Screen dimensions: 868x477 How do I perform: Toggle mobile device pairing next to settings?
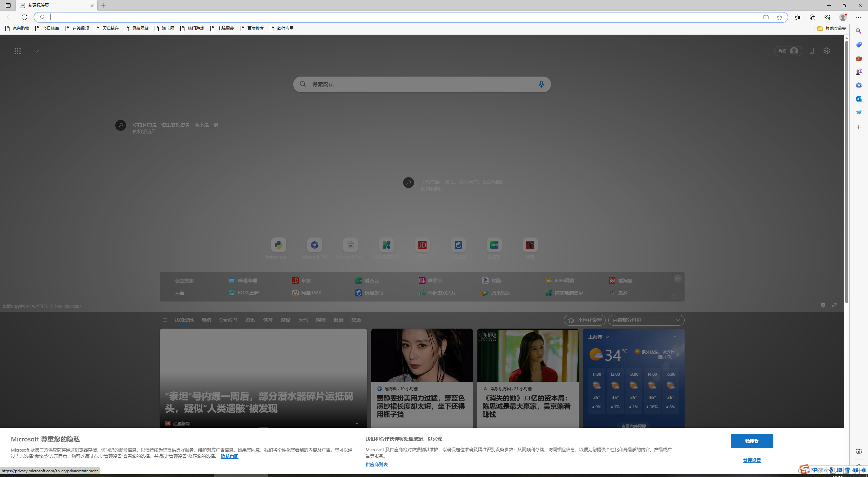[812, 51]
